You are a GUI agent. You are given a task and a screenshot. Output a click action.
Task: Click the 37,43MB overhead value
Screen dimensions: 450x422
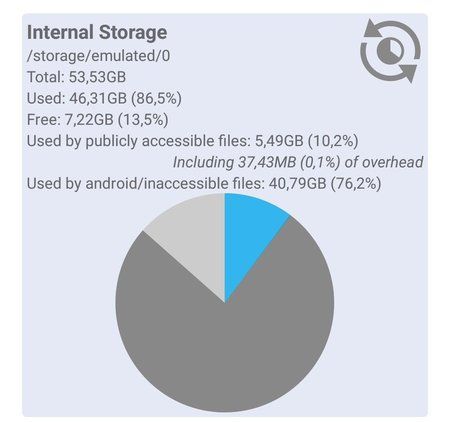267,162
